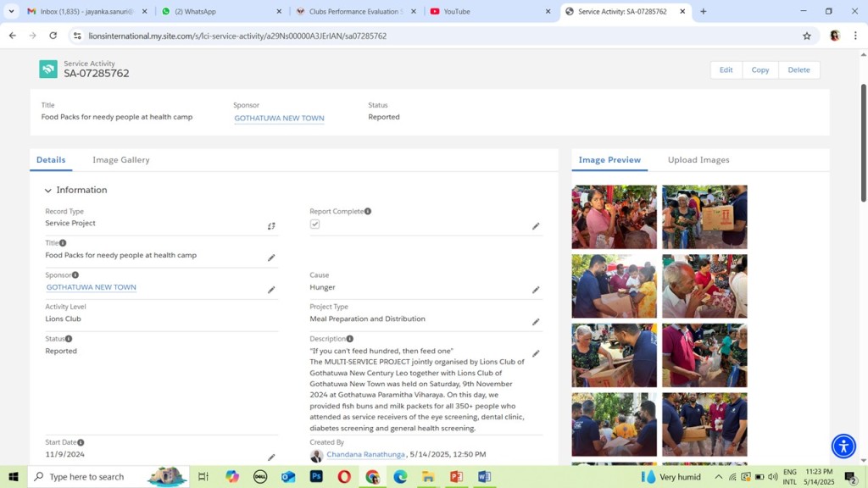Show info tooltip for Report Complete
The image size is (868, 488).
coord(368,211)
